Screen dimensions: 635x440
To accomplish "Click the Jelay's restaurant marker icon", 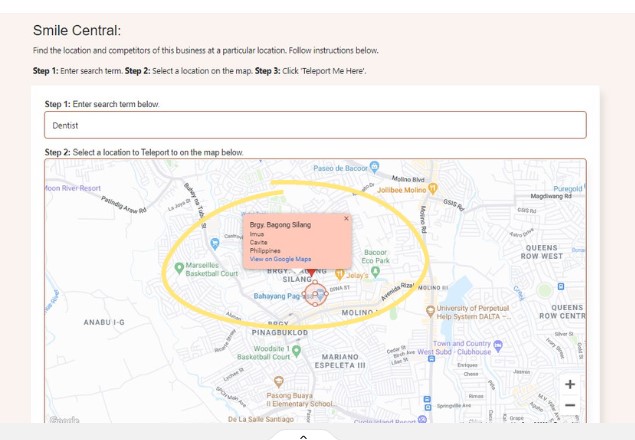I will [339, 274].
